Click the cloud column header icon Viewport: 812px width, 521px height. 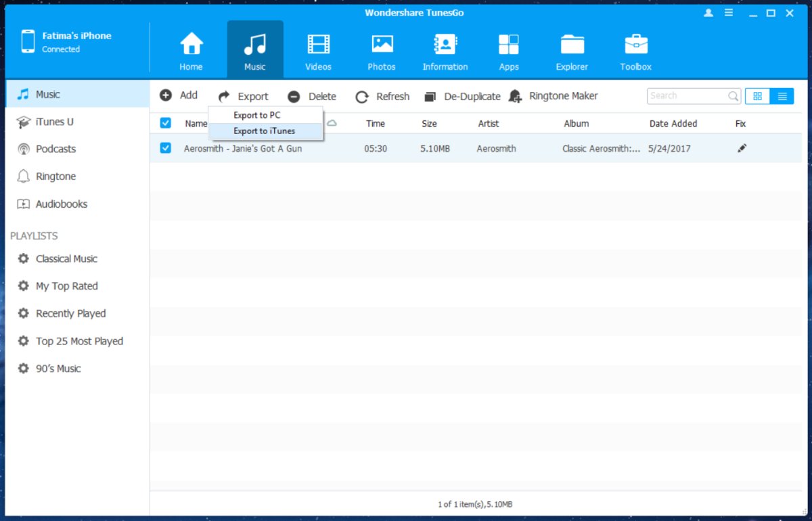[x=332, y=123]
